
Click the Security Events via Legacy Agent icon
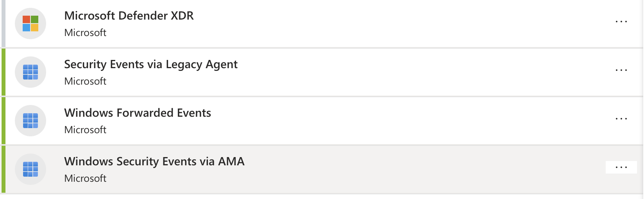(30, 72)
